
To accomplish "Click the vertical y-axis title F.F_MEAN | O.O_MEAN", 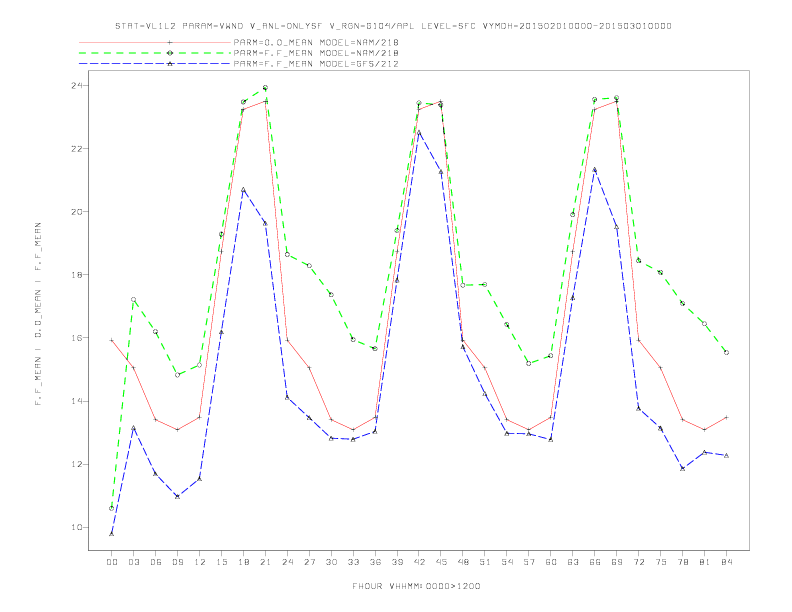I will click(38, 314).
